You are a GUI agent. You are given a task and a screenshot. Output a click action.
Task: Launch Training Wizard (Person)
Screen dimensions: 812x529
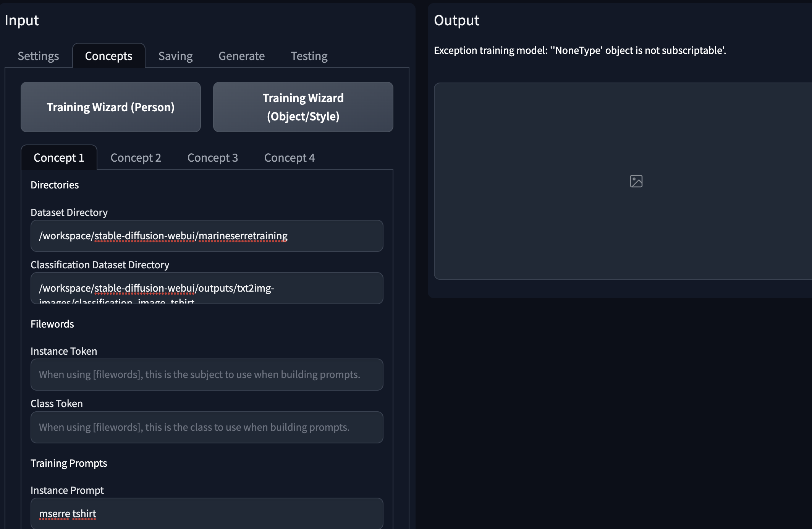pos(110,107)
